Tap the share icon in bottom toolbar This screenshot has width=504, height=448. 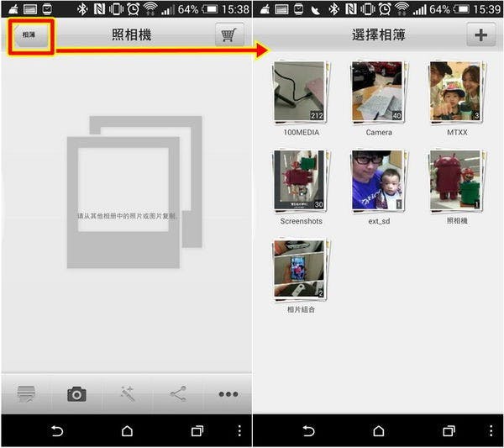click(x=178, y=394)
